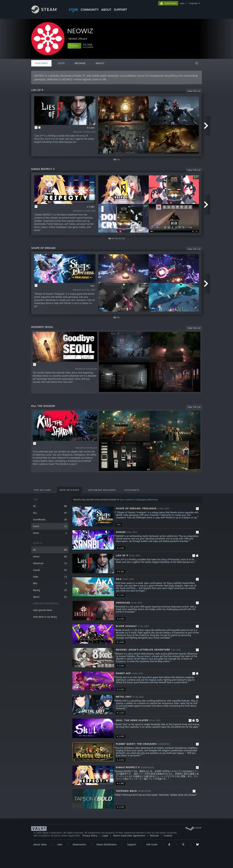Filter list to Racing games
This screenshot has height=868, width=233.
point(50,590)
